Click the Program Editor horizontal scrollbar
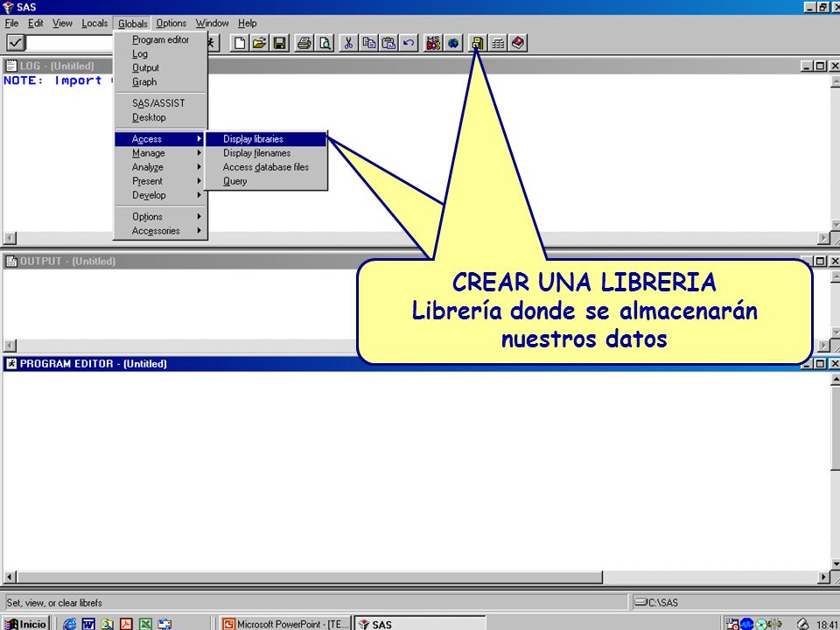 [310, 577]
